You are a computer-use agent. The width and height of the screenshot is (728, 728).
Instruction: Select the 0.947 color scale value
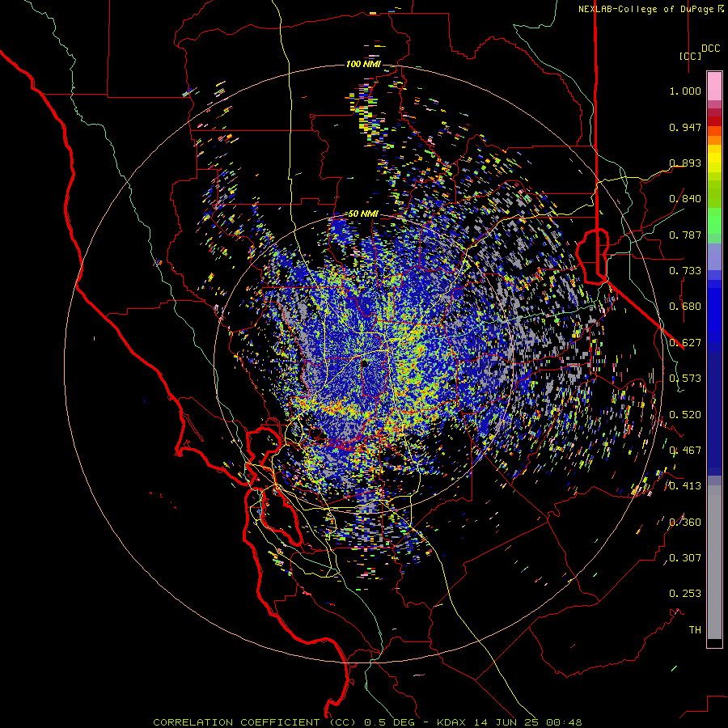685,127
